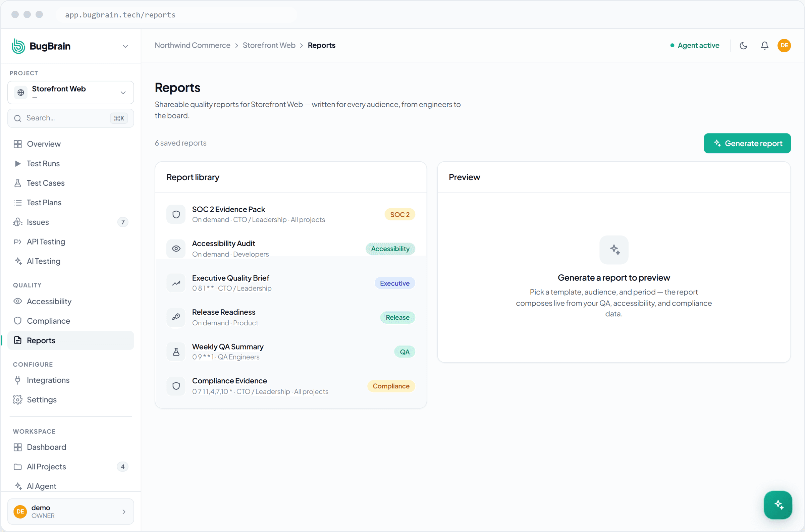Screen dimensions: 805x532
Task: Open the floating AI assistant button
Action: tap(777, 505)
